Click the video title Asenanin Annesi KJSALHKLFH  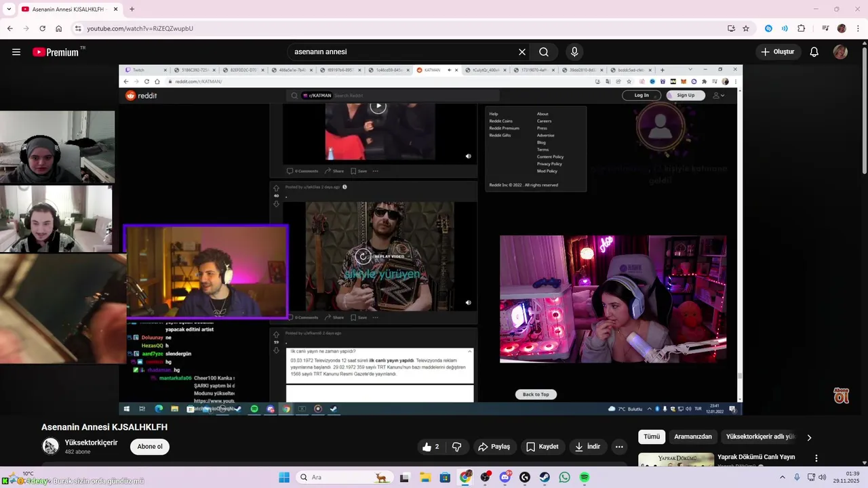click(x=104, y=427)
